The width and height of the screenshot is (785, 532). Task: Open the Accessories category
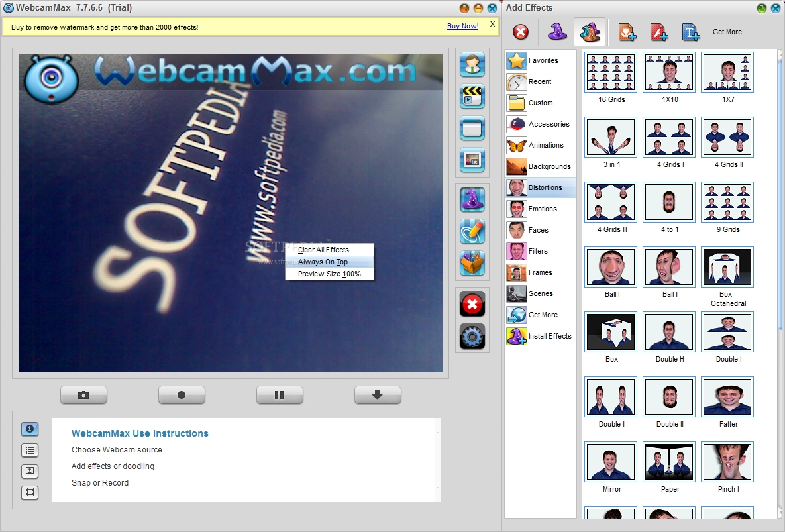coord(541,124)
